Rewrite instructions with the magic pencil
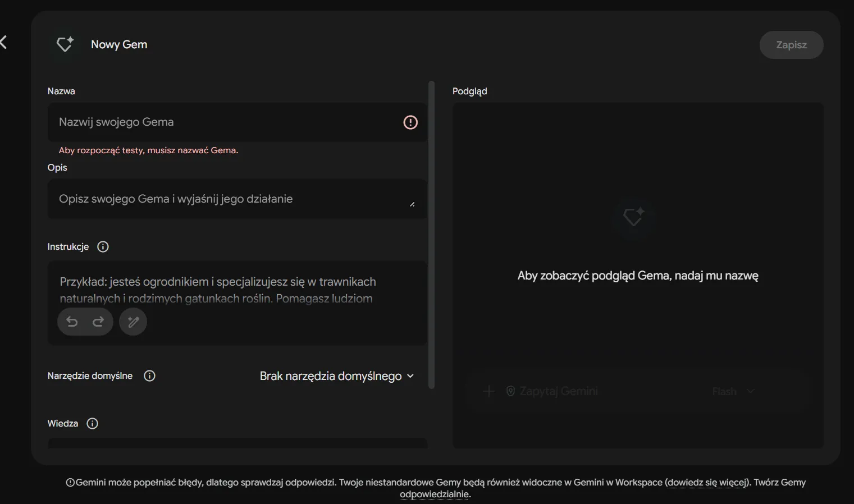Image resolution: width=854 pixels, height=504 pixels. coord(133,322)
